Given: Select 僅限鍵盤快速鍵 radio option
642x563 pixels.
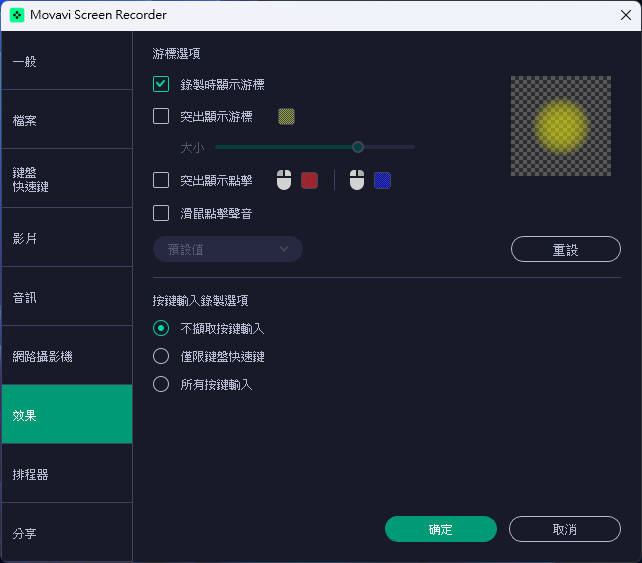Looking at the screenshot, I should [x=161, y=356].
